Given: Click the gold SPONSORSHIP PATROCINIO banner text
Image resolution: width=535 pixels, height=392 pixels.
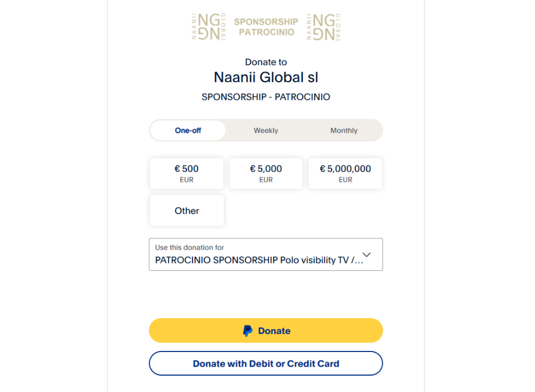Looking at the screenshot, I should click(x=266, y=27).
